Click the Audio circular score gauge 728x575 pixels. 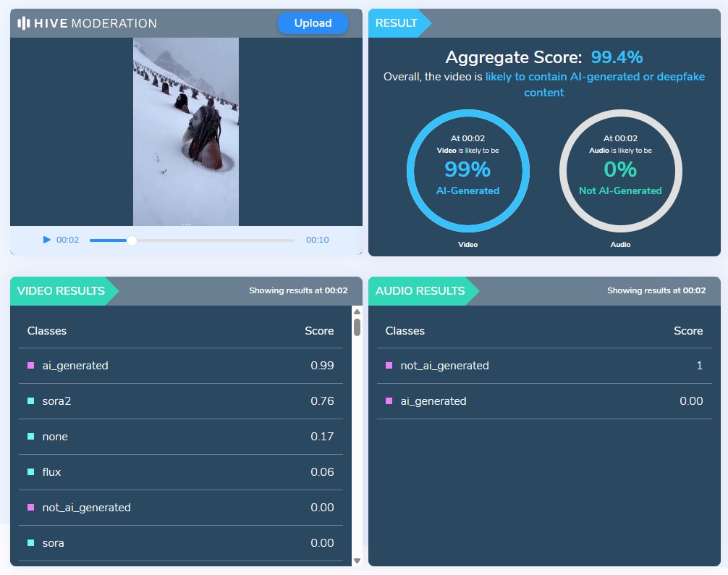(620, 171)
